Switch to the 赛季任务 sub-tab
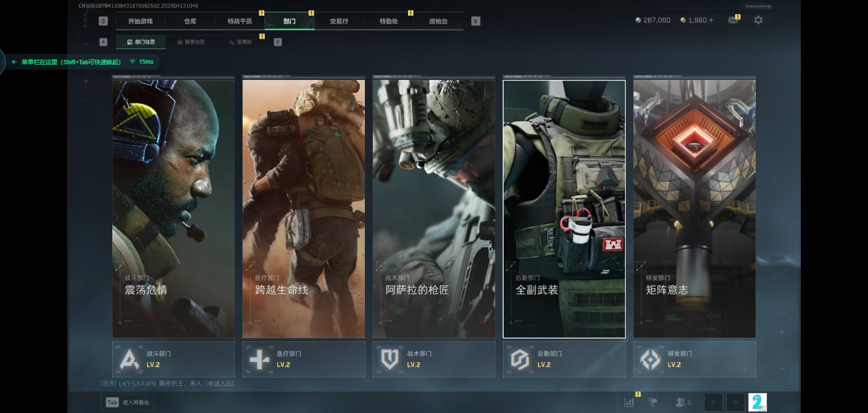The height and width of the screenshot is (413, 868). [191, 42]
